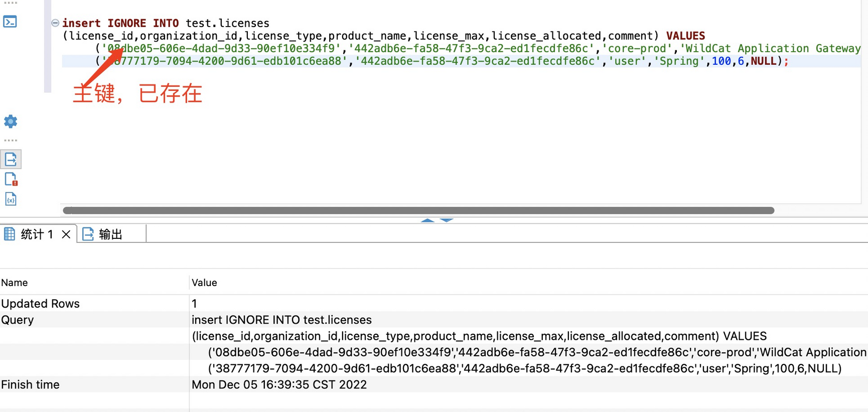The image size is (868, 412).
Task: Click the grid icon on 统计 1 tab
Action: (10, 234)
